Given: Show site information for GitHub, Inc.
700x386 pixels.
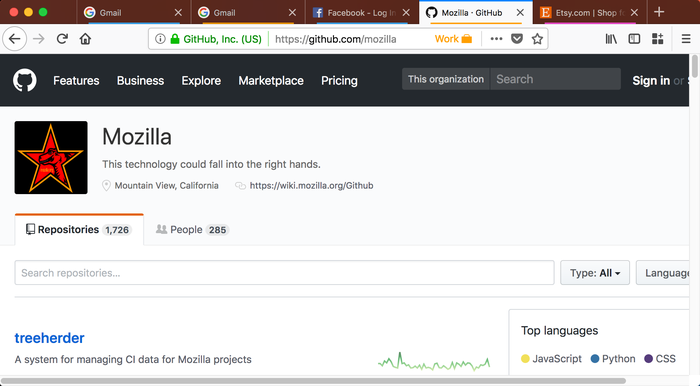Looking at the screenshot, I should click(x=160, y=39).
